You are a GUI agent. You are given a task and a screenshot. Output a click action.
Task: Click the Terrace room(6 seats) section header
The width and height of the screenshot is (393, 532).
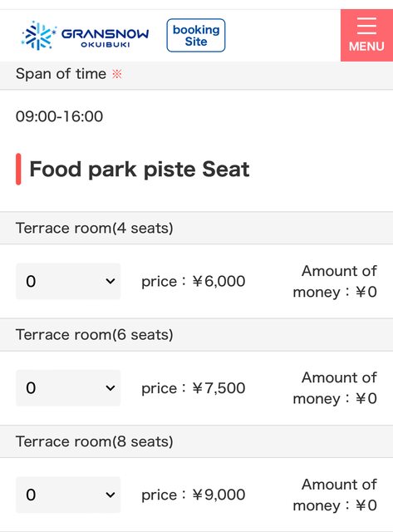tap(196, 335)
